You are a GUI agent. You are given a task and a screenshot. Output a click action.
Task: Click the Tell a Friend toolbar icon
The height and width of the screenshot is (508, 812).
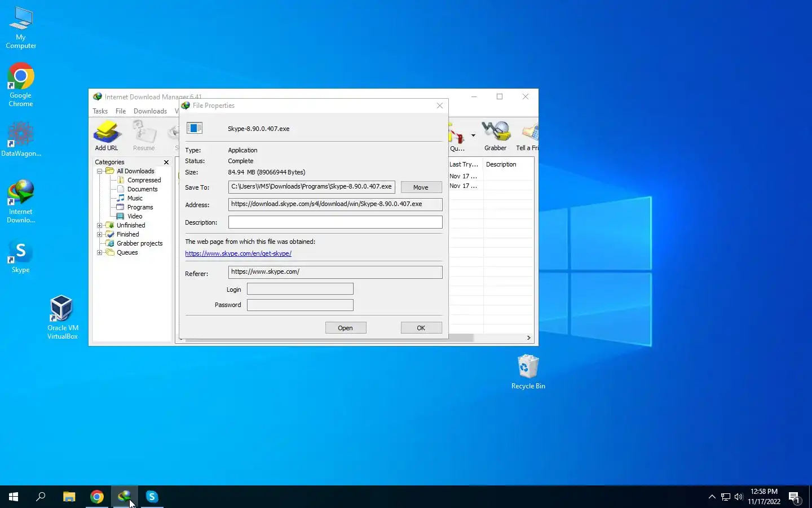[x=529, y=136]
